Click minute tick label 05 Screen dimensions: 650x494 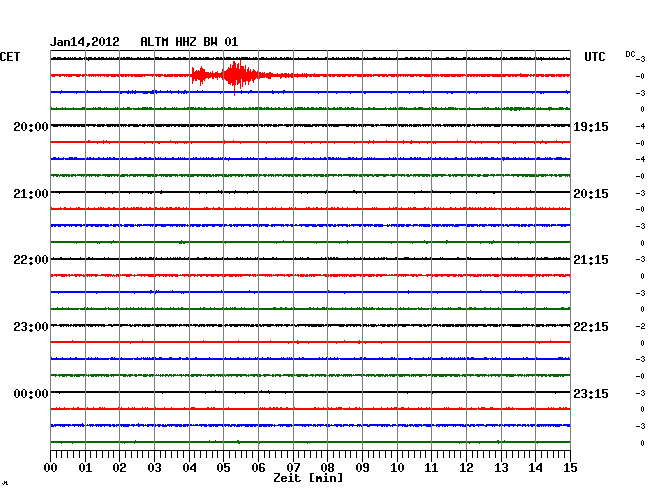pos(223,467)
